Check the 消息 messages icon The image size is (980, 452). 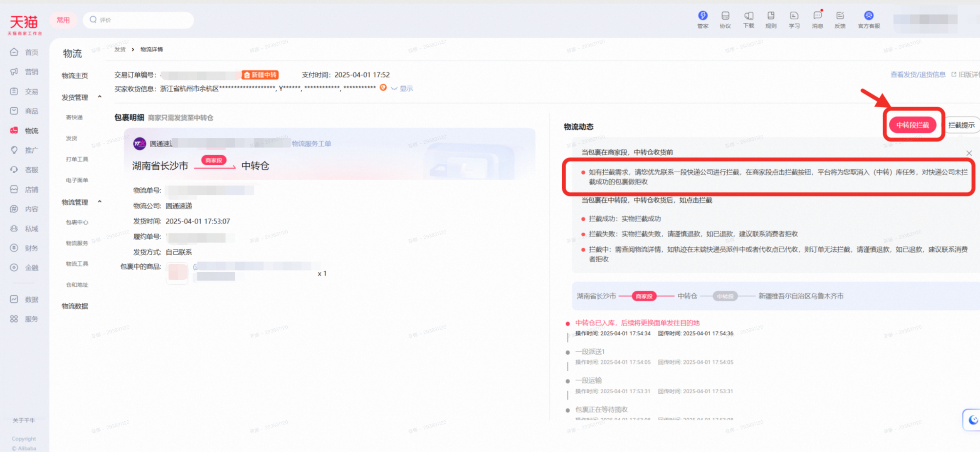[x=817, y=19]
